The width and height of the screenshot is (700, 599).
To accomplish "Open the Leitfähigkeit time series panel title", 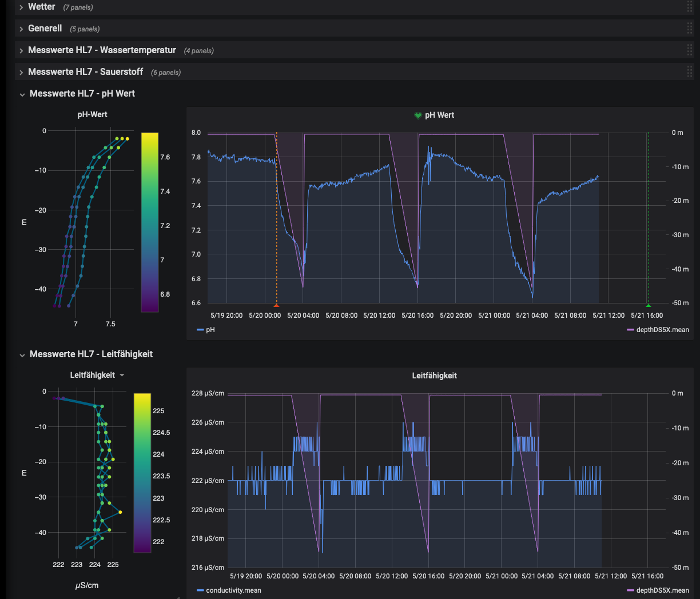I will tap(434, 376).
